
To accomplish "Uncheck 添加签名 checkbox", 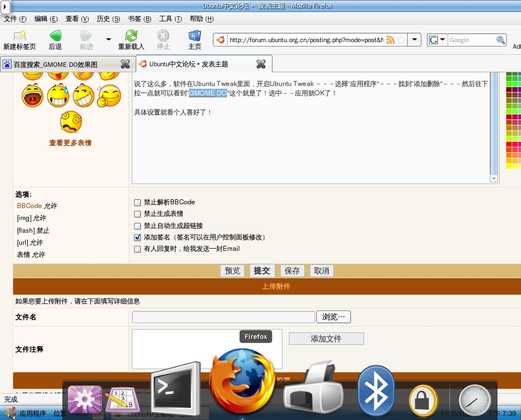I will point(137,238).
